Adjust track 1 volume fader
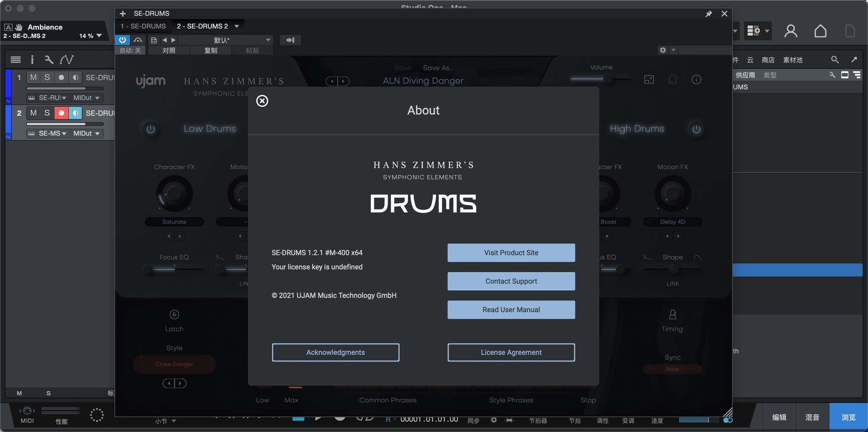Image resolution: width=868 pixels, height=432 pixels. [65, 88]
